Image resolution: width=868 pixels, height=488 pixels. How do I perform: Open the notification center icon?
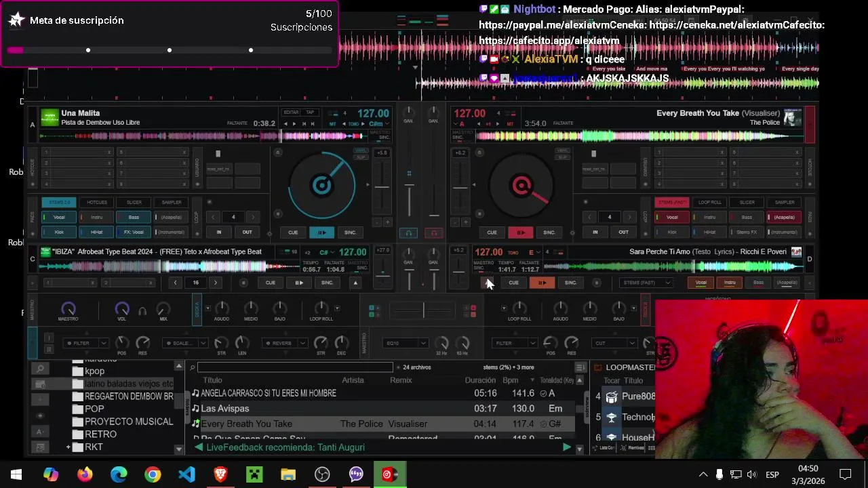click(846, 474)
